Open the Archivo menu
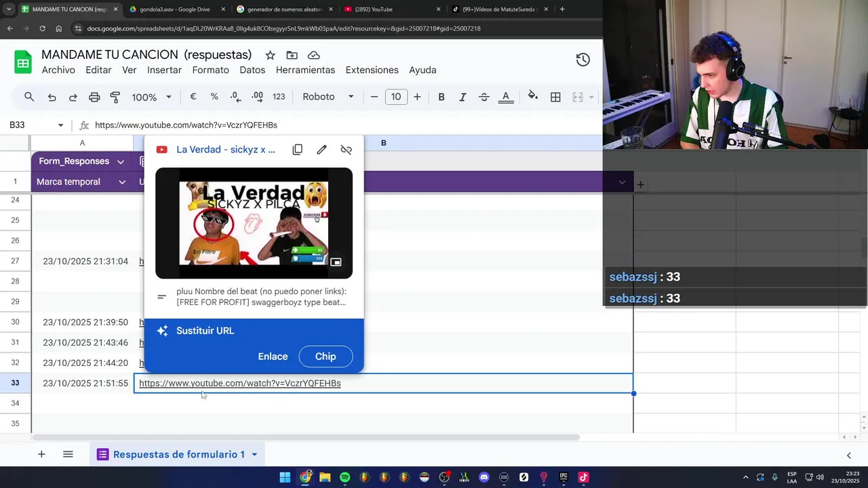This screenshot has width=868, height=488. point(58,70)
